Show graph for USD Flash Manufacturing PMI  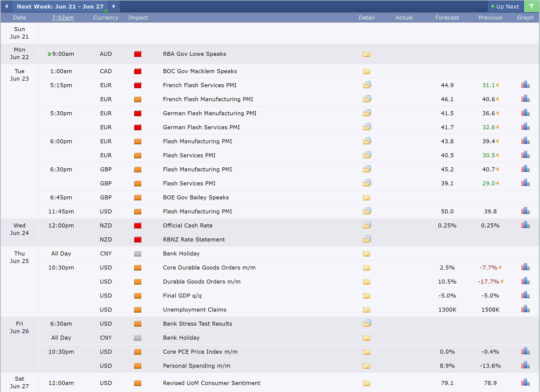pyautogui.click(x=525, y=211)
